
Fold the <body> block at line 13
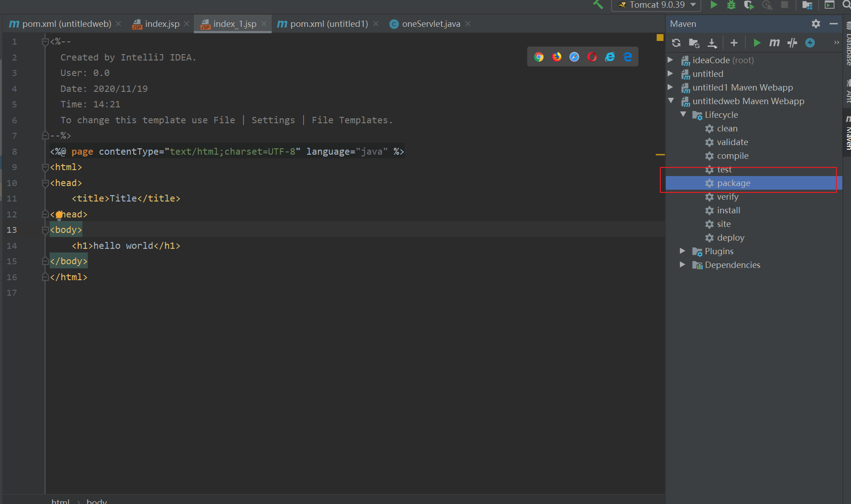[x=45, y=230]
